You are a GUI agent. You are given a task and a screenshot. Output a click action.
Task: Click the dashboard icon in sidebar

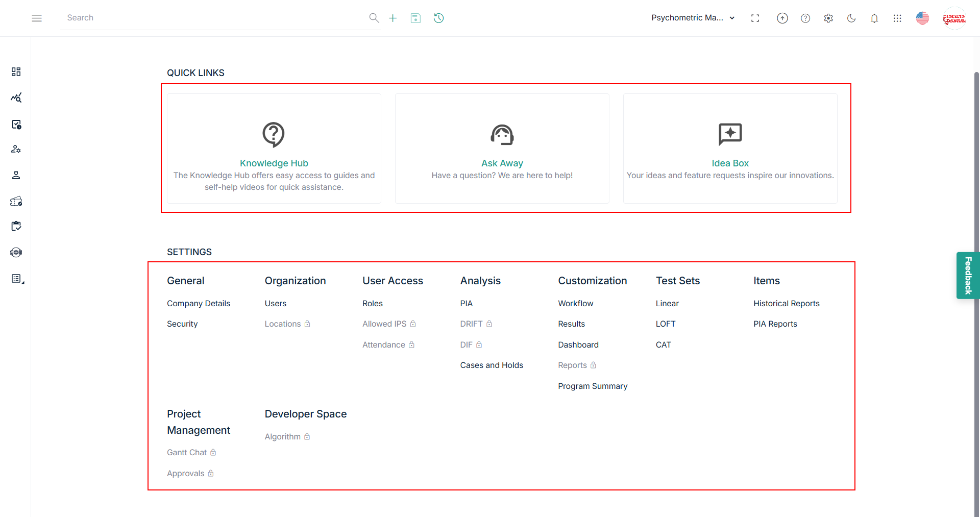(16, 71)
